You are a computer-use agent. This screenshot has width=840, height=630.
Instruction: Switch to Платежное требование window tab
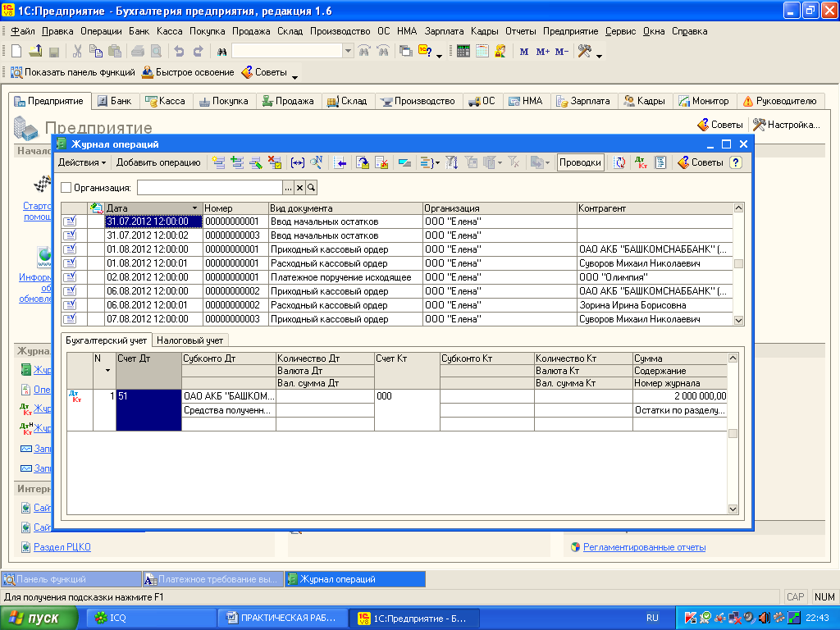click(213, 579)
